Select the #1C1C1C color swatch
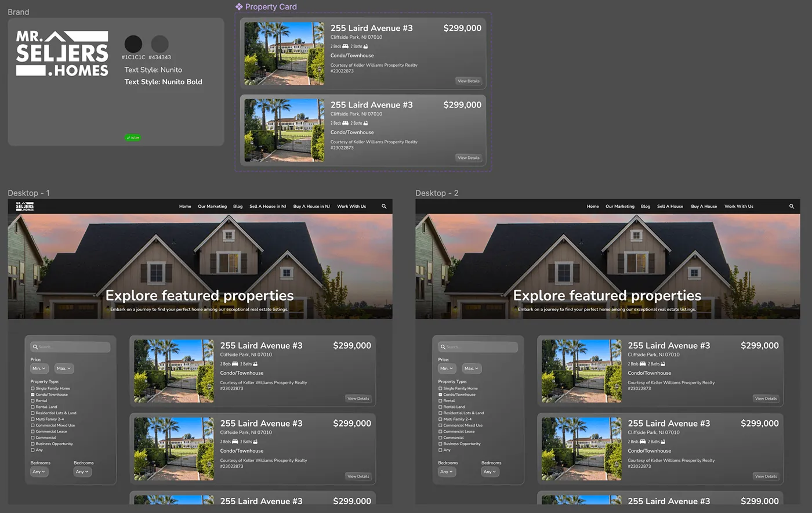This screenshot has height=513, width=812. pyautogui.click(x=133, y=44)
